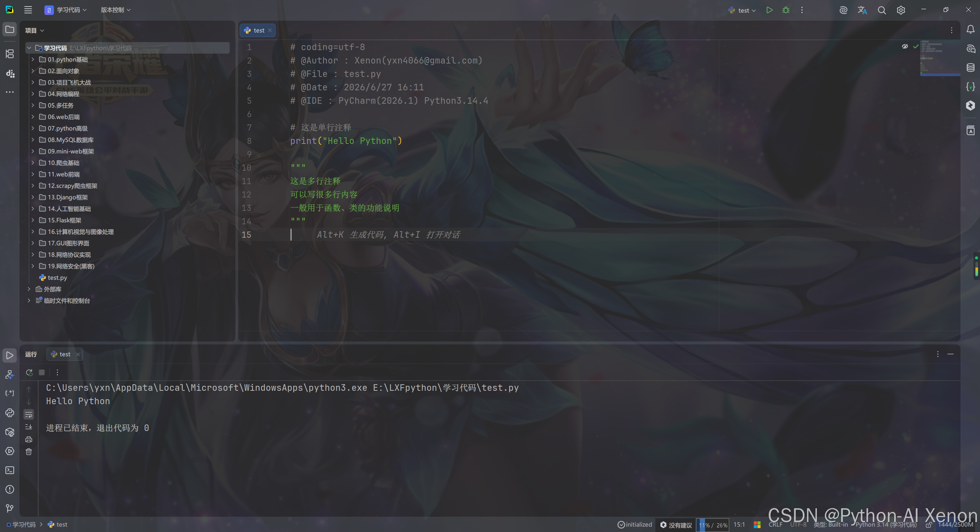Stop the running process in Run panel

(x=42, y=372)
